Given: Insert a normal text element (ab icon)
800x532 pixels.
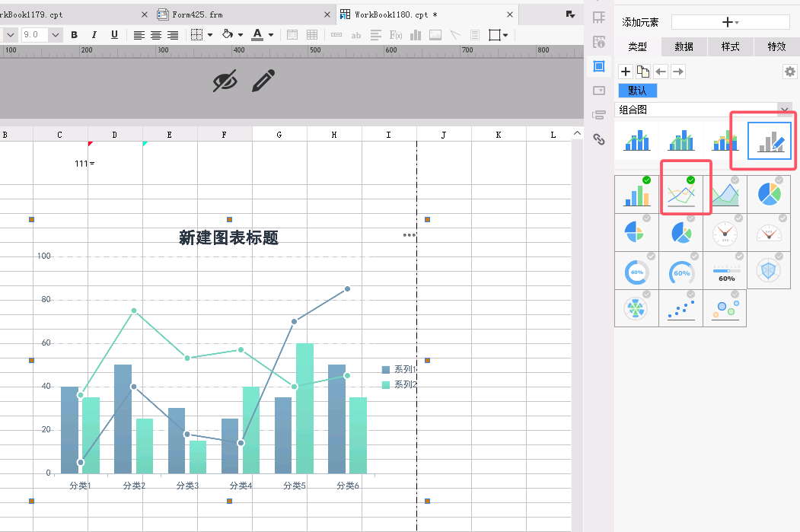Looking at the screenshot, I should click(356, 35).
